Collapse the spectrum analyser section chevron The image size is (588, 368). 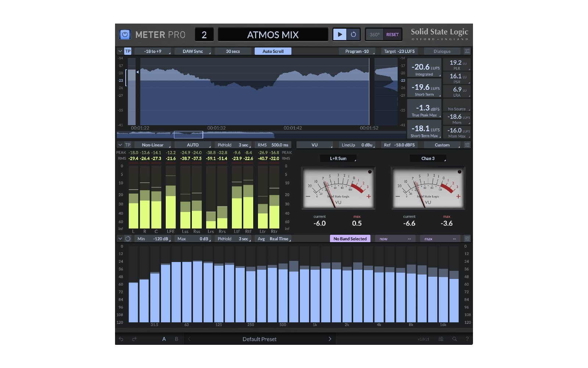pyautogui.click(x=120, y=239)
